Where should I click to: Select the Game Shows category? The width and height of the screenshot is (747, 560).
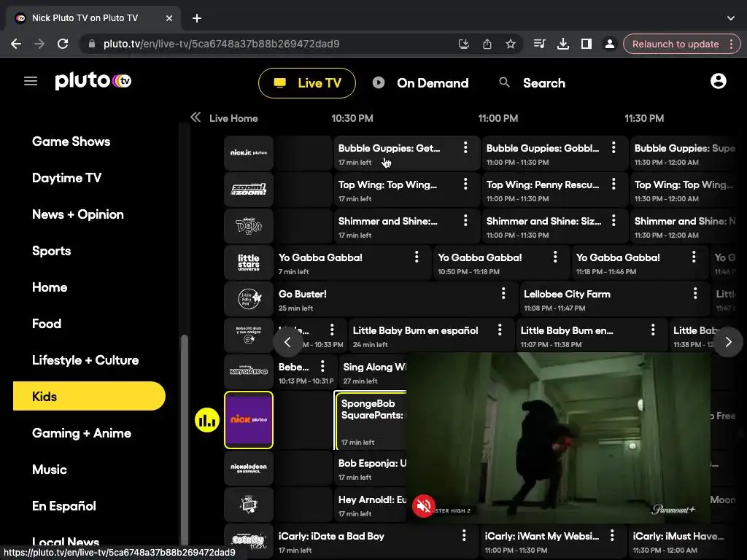pyautogui.click(x=71, y=141)
